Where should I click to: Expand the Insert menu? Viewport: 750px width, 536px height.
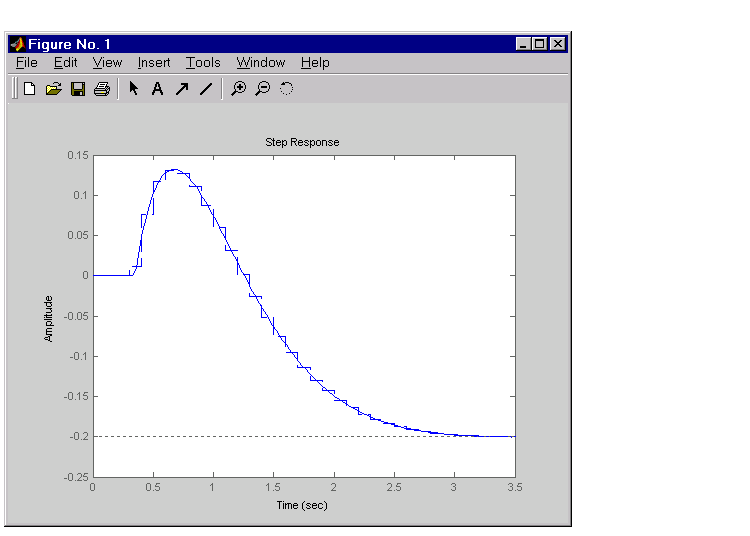pos(154,63)
